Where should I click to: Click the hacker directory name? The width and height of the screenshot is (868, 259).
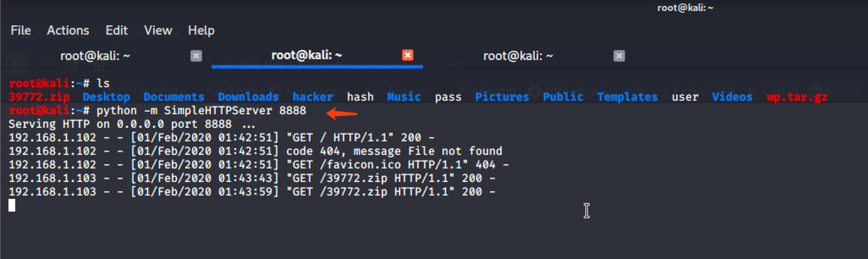[x=313, y=97]
